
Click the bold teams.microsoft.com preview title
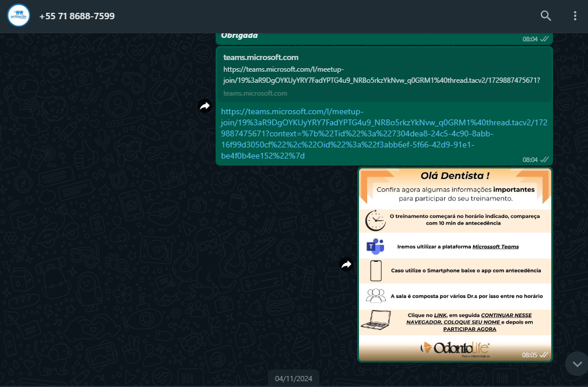tap(260, 57)
